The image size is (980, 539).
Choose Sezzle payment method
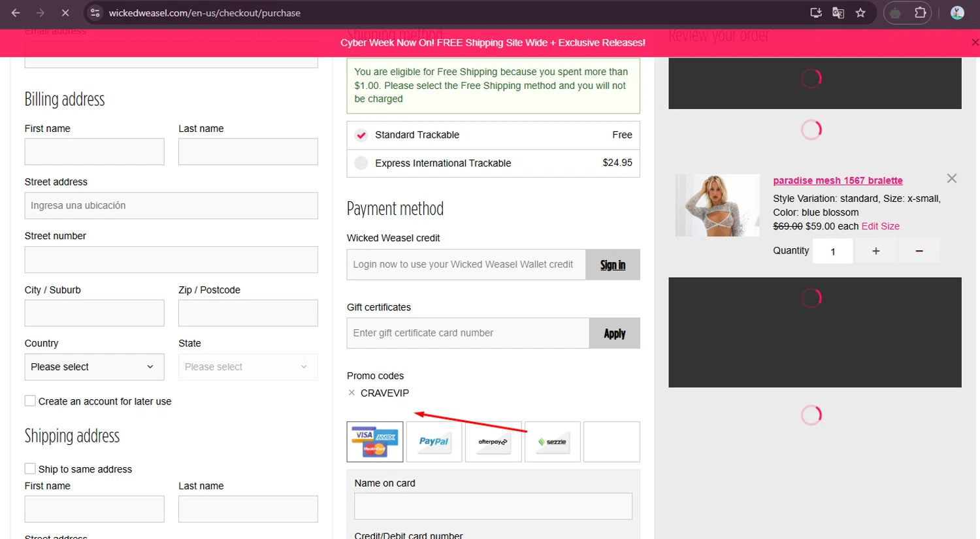tap(553, 442)
